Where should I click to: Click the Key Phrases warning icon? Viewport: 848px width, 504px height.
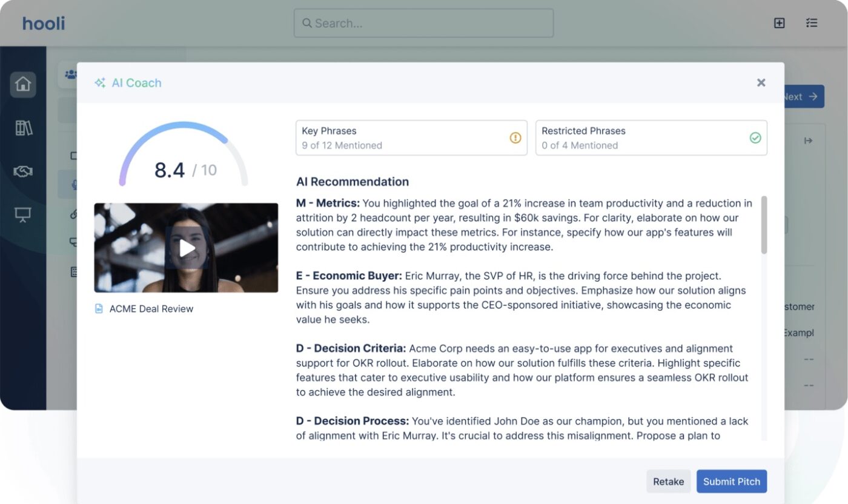point(515,138)
